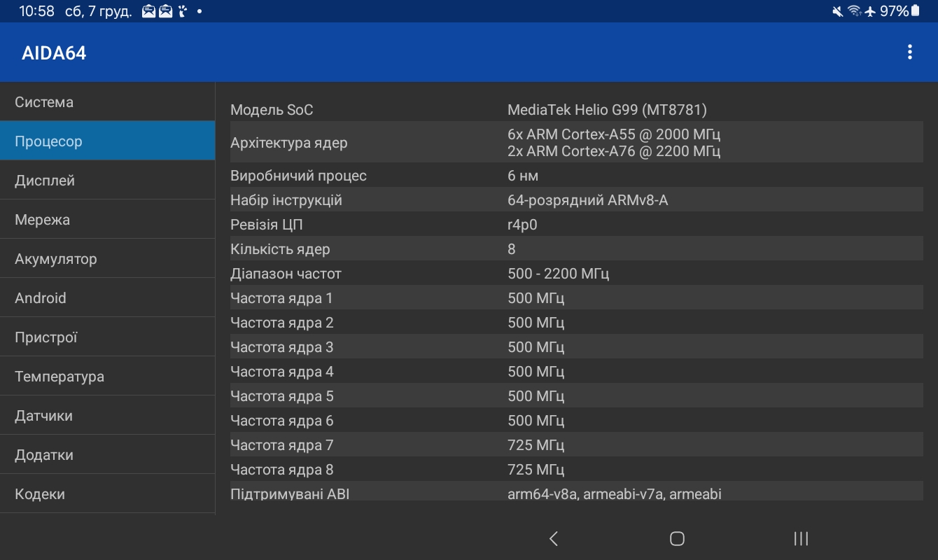Viewport: 938px width, 560px height.
Task: Open the Кодеки section
Action: (108, 493)
